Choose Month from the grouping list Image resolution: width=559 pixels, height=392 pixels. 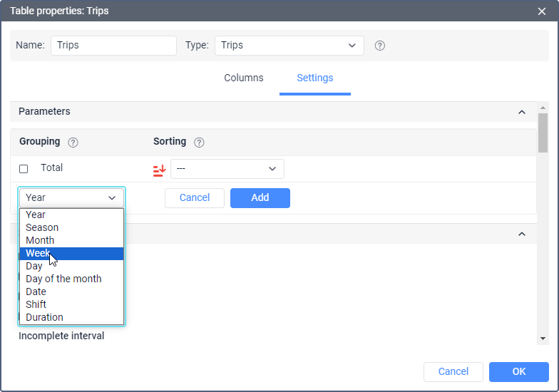click(71, 240)
